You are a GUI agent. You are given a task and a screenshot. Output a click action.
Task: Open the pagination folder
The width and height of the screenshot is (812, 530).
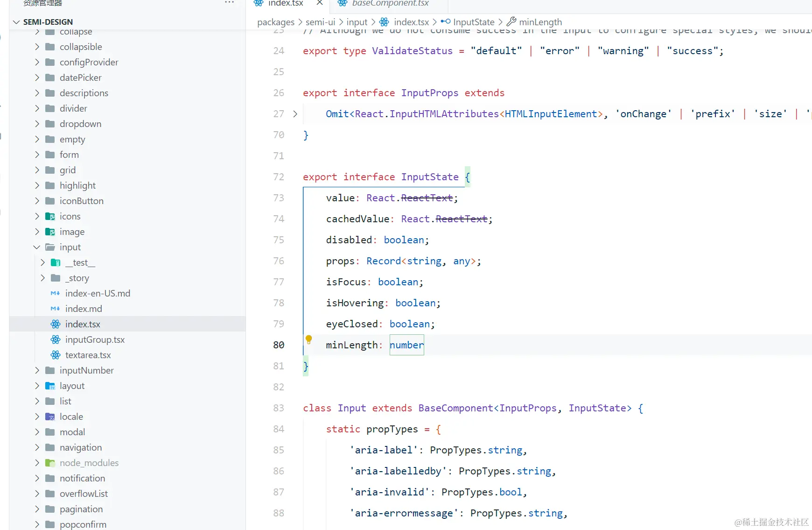[81, 509]
